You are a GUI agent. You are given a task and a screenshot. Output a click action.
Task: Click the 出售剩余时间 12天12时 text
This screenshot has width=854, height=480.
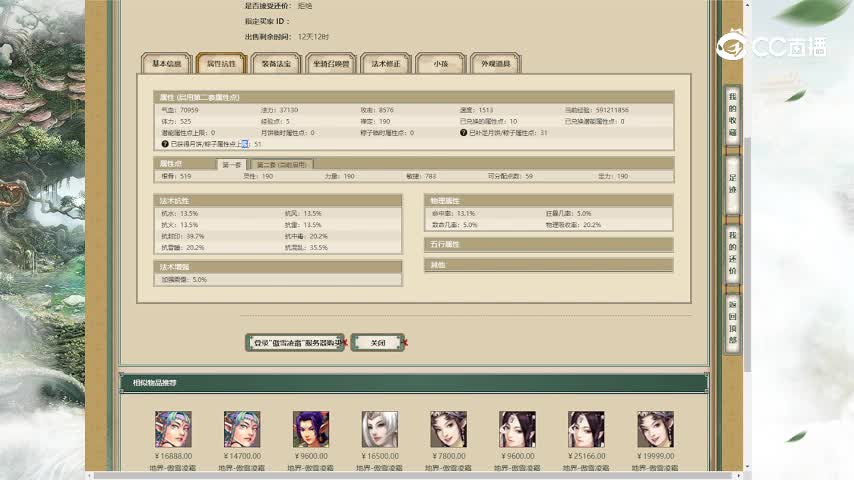287,37
